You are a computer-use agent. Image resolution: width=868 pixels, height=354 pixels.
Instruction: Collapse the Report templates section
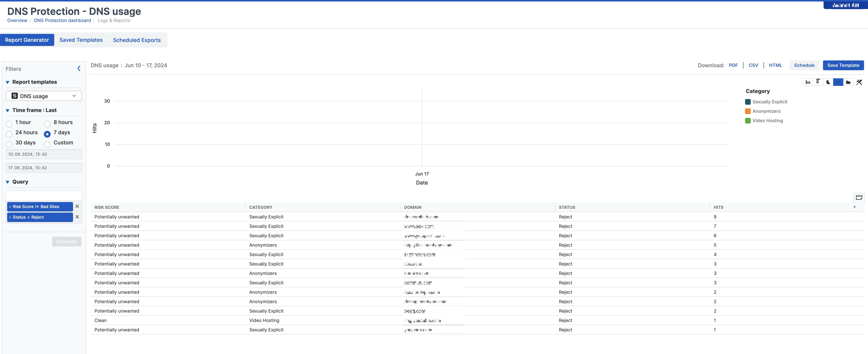tap(7, 82)
